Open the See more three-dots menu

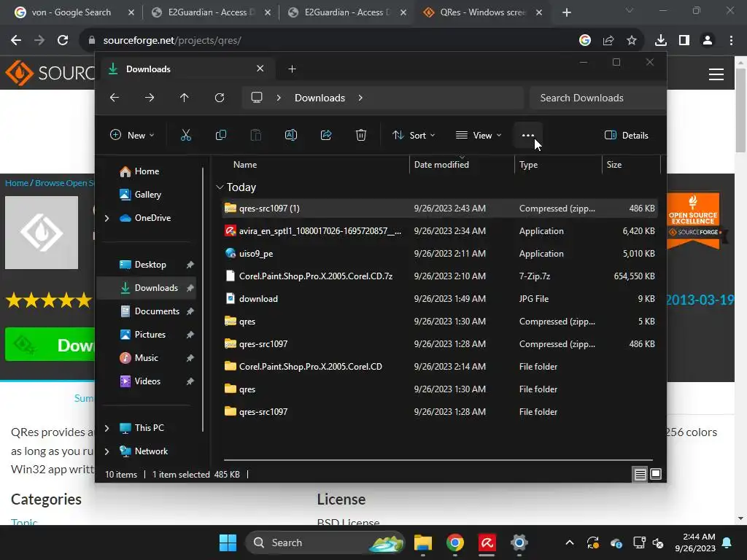(528, 135)
